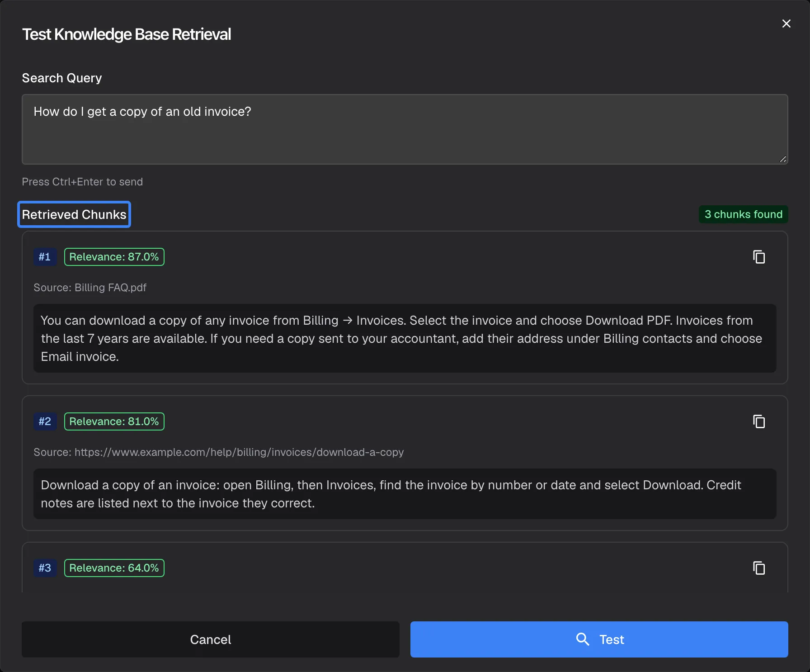This screenshot has width=810, height=672.
Task: Click the '#3' rank badge
Action: (x=45, y=568)
